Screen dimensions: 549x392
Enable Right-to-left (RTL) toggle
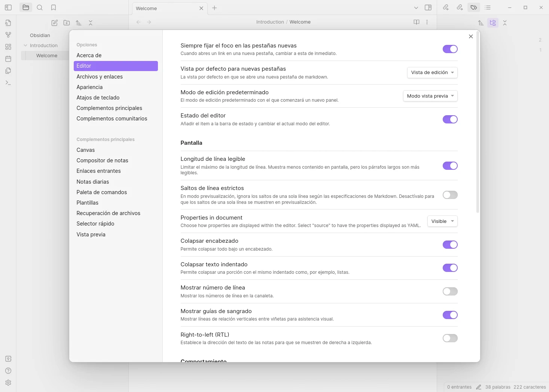coord(450,338)
